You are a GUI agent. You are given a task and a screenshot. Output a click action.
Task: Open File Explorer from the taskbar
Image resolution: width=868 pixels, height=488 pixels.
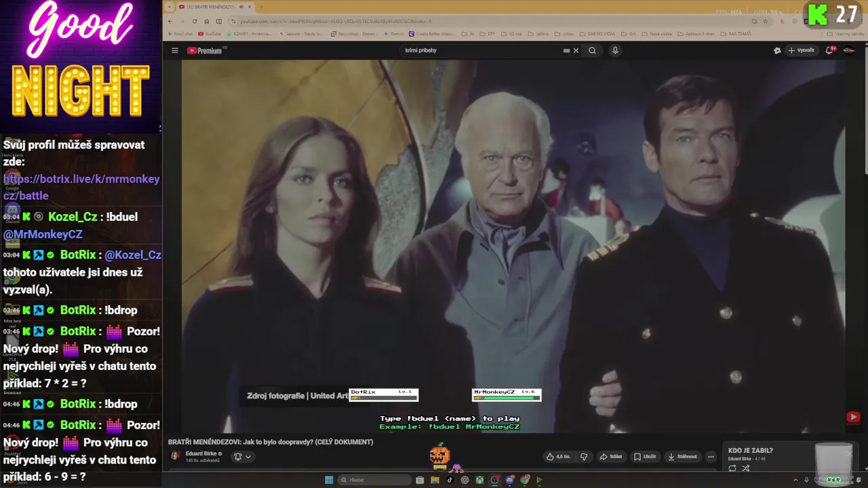click(x=435, y=480)
